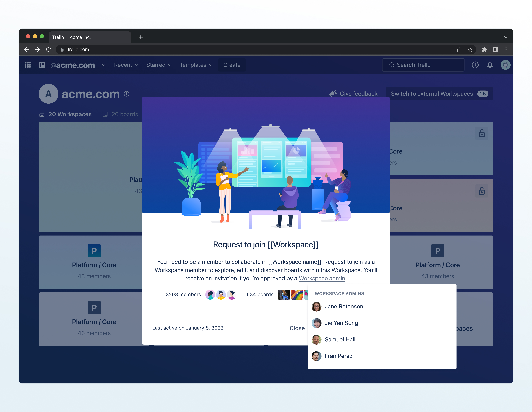Screen dimensions: 532x412
Task: Click the rainbow board thumbnail in the dialog
Action: click(297, 294)
